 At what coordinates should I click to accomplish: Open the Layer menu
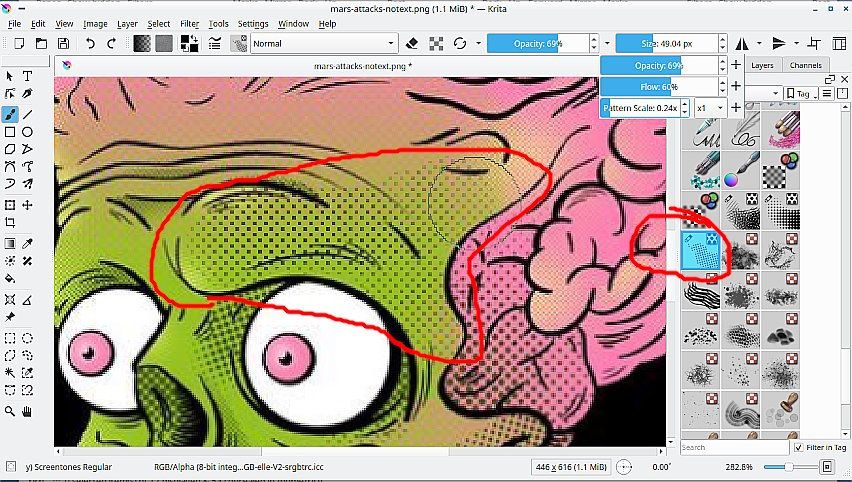127,24
